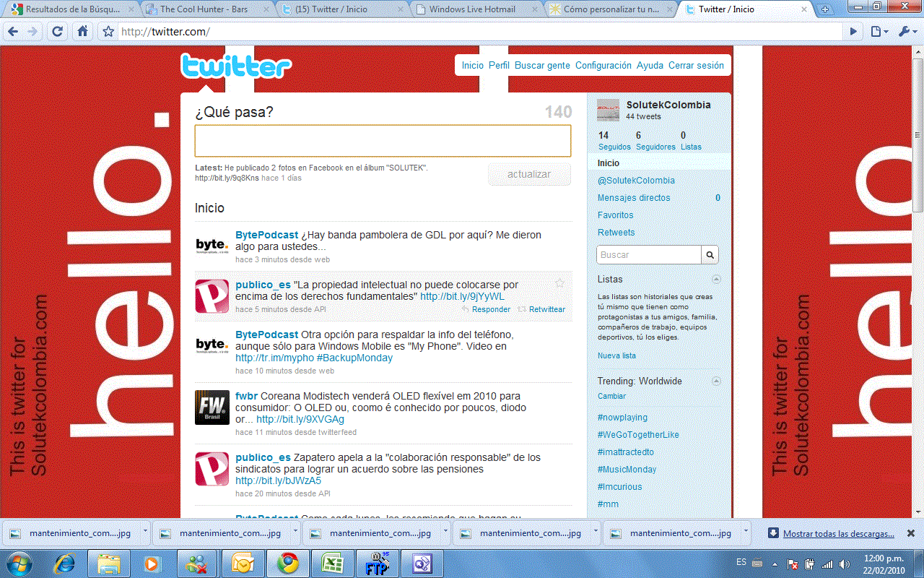The height and width of the screenshot is (578, 924).
Task: Click the go arrow beside address bar
Action: tap(853, 32)
